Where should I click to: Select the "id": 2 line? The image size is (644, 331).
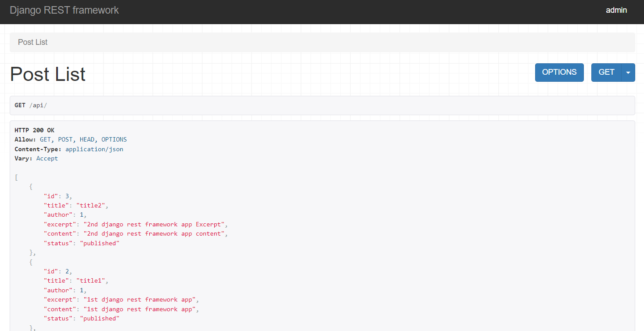tap(58, 271)
